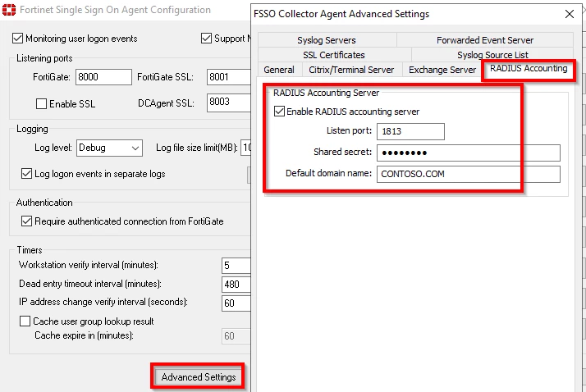Screen dimensions: 586x392
Task: Switch to the Forwarded Event Server tab
Action: 485,40
